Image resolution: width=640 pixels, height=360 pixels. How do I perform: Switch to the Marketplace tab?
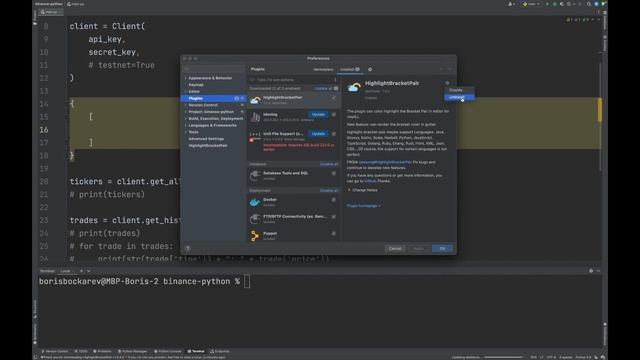click(x=323, y=69)
